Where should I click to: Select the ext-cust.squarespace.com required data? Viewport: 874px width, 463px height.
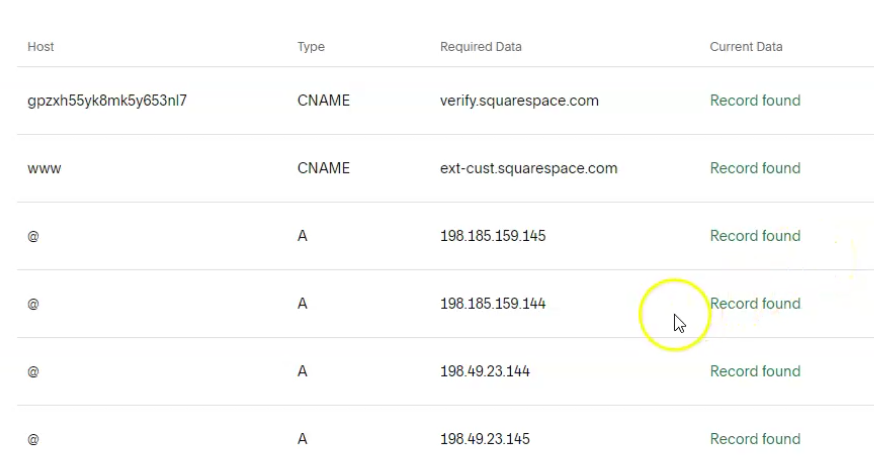(528, 168)
